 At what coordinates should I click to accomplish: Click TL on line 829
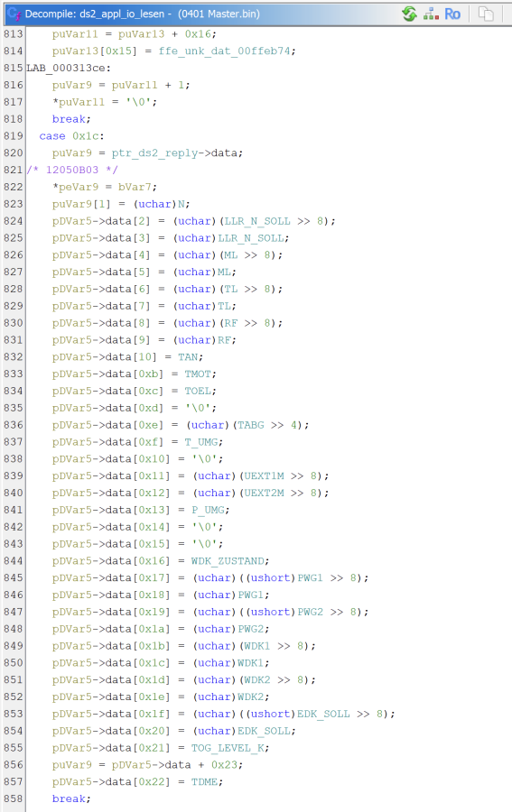pos(224,306)
